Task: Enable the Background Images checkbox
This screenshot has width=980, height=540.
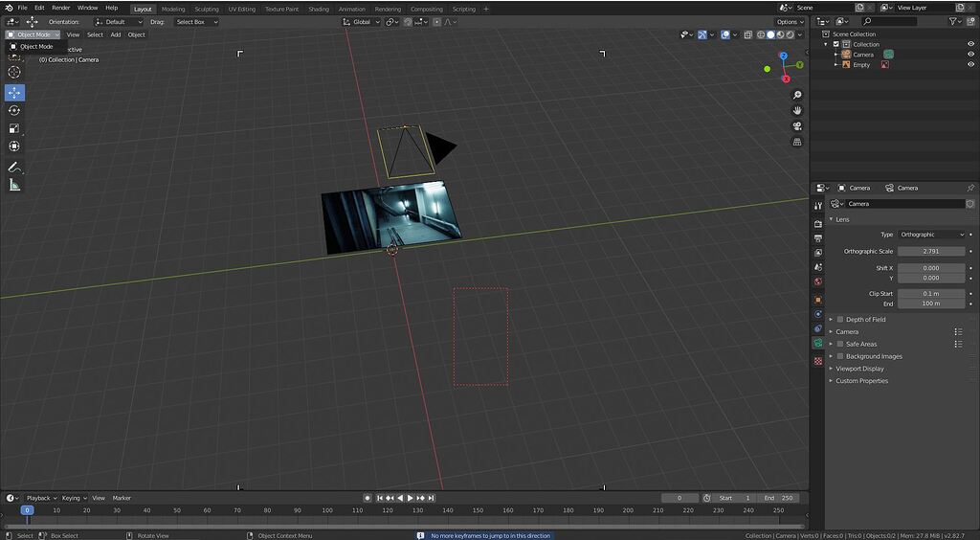Action: pyautogui.click(x=840, y=356)
